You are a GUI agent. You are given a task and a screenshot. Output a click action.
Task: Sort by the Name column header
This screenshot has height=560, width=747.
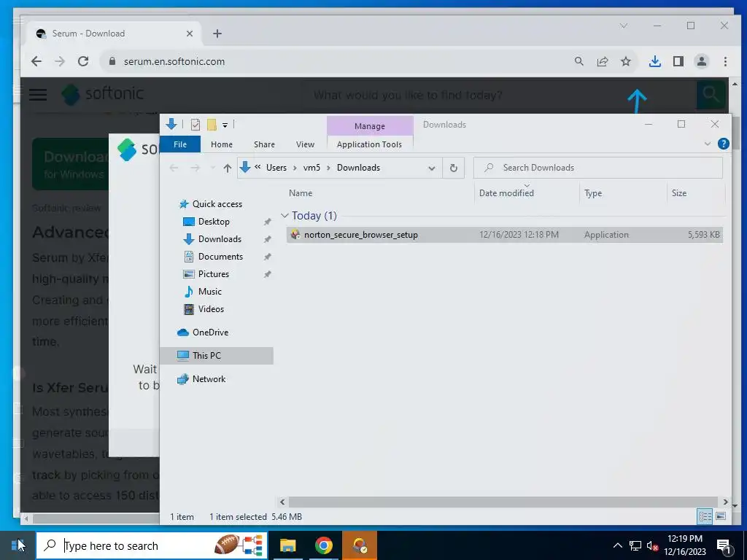(x=300, y=192)
